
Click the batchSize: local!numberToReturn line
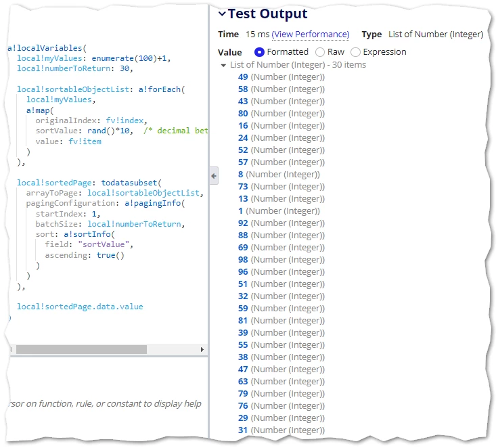(x=110, y=224)
